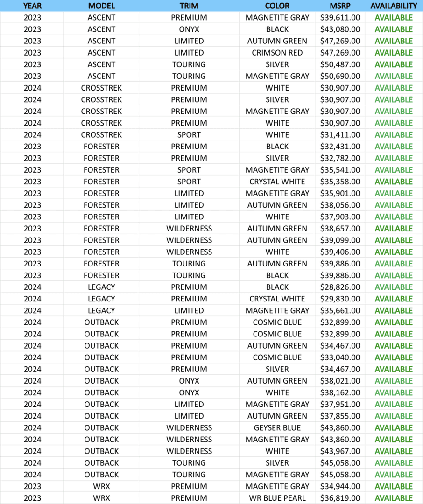Image resolution: width=423 pixels, height=504 pixels.
Task: Select the $29,830.00 MSRP cell
Action: tap(340, 299)
